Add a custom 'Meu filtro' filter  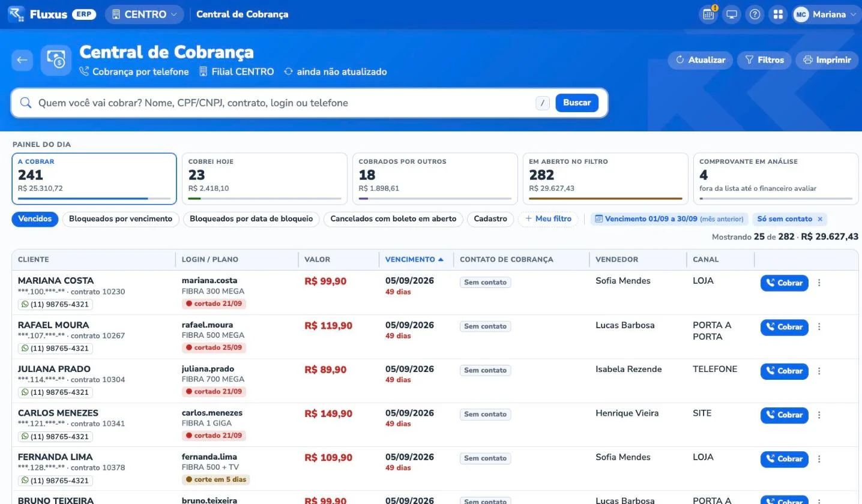[548, 219]
